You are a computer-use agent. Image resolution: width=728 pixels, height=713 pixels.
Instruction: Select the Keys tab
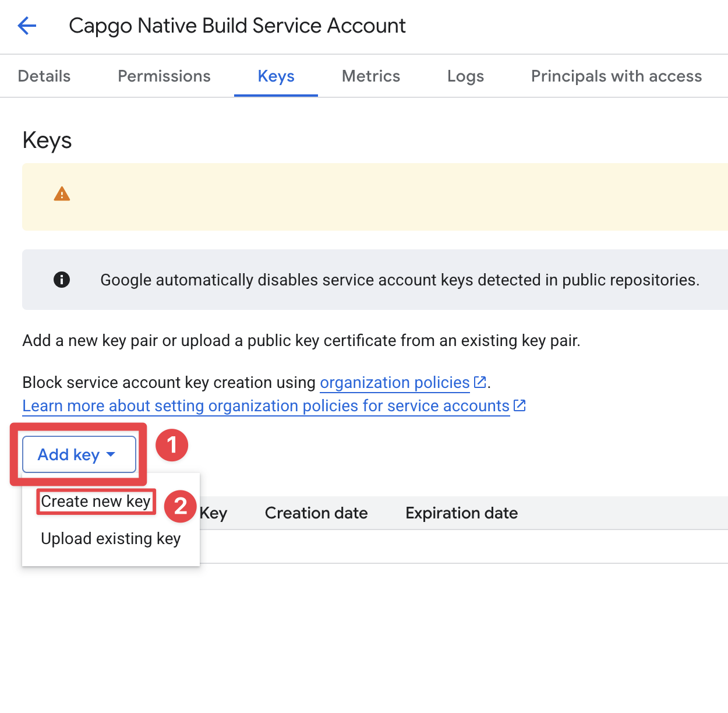275,76
